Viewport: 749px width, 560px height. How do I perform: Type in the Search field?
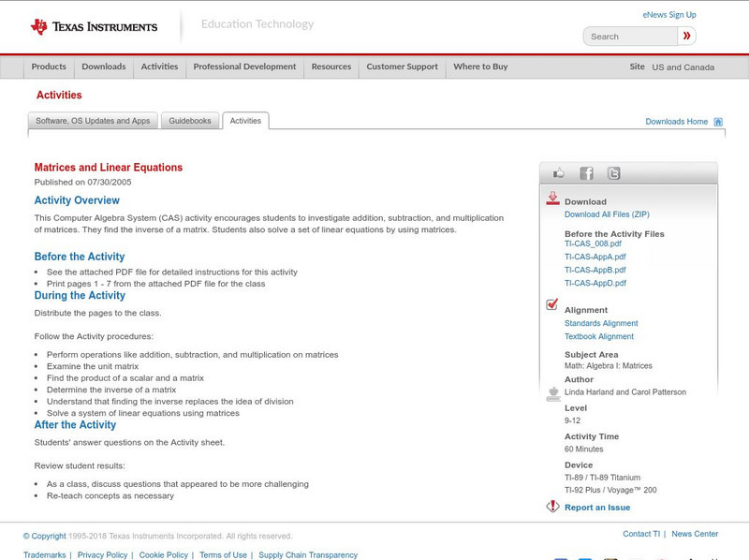click(630, 37)
